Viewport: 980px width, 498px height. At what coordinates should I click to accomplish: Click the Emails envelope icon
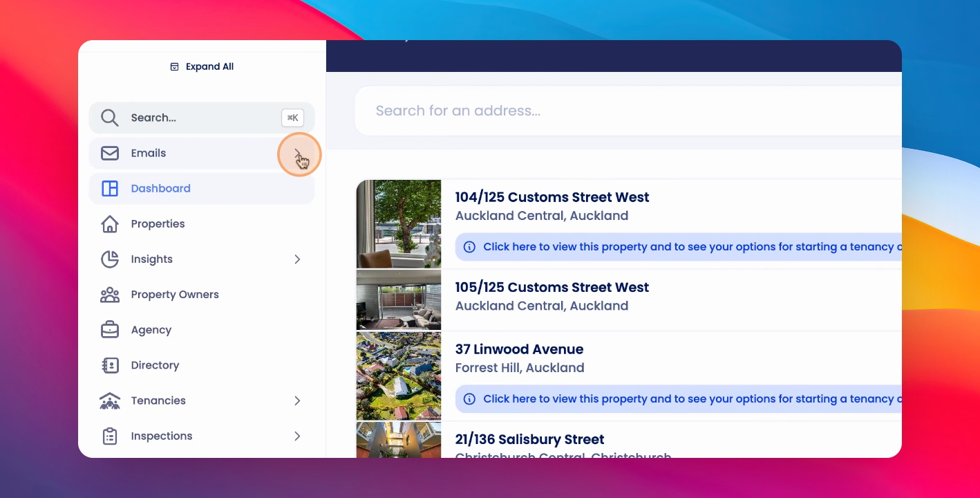click(x=110, y=153)
